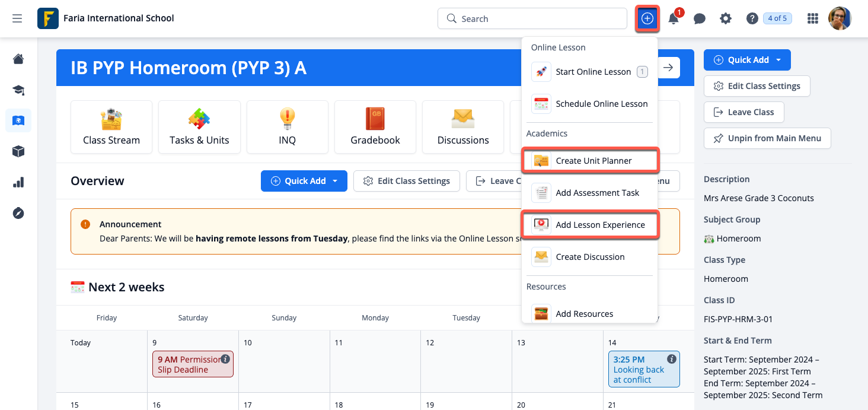Viewport: 868px width, 410px height.
Task: Click the notifications bell icon
Action: click(x=674, y=19)
